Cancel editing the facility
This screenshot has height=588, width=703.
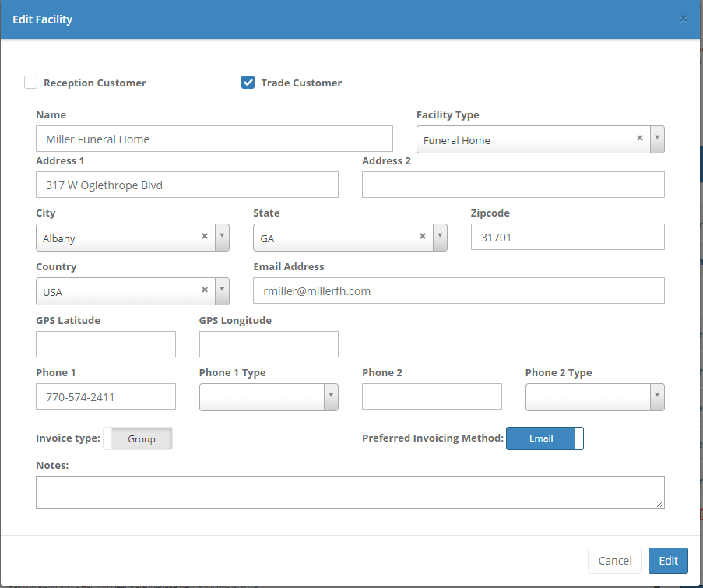(x=614, y=560)
